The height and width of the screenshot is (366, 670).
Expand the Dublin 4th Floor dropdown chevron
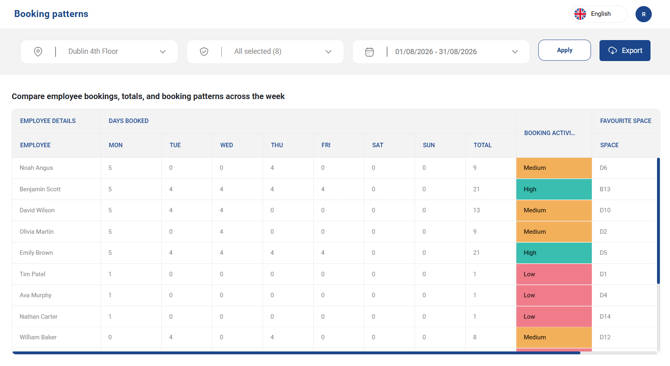162,52
